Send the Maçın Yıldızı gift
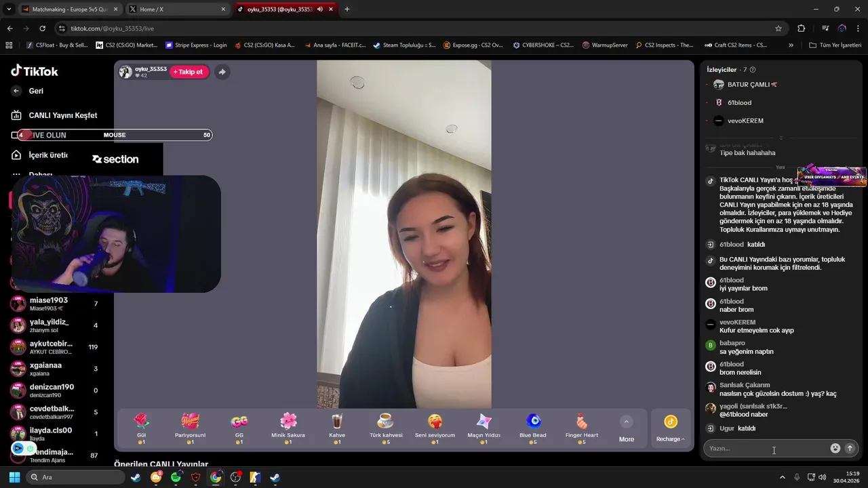This screenshot has height=488, width=868. coord(484,428)
